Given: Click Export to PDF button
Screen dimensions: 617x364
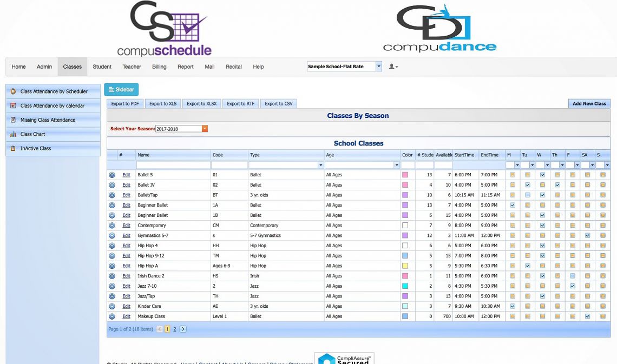Looking at the screenshot, I should click(125, 103).
